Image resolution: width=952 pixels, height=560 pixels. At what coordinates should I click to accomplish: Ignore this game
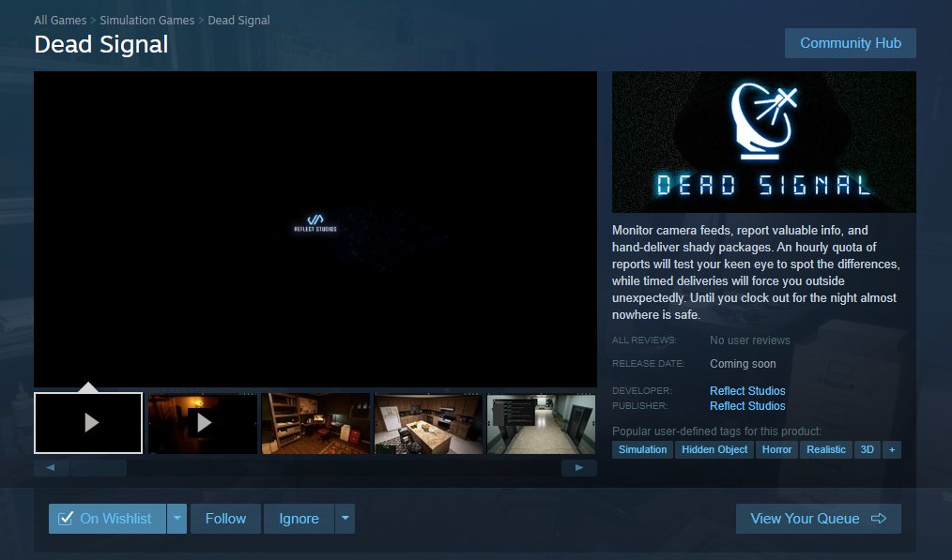(x=299, y=519)
